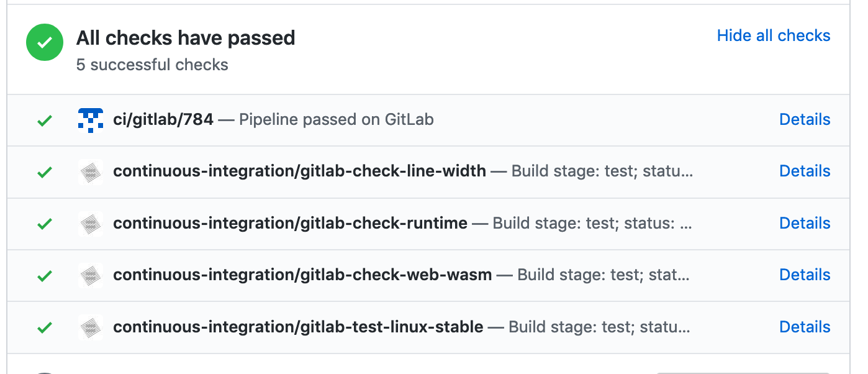
Task: Click green checkmark beside gitlab-test-linux-stable
Action: (44, 327)
